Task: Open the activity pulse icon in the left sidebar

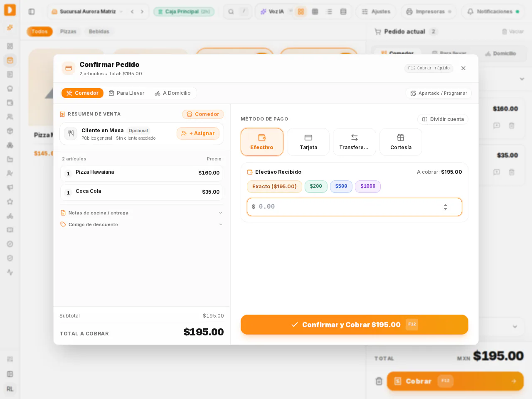Action: click(10, 272)
